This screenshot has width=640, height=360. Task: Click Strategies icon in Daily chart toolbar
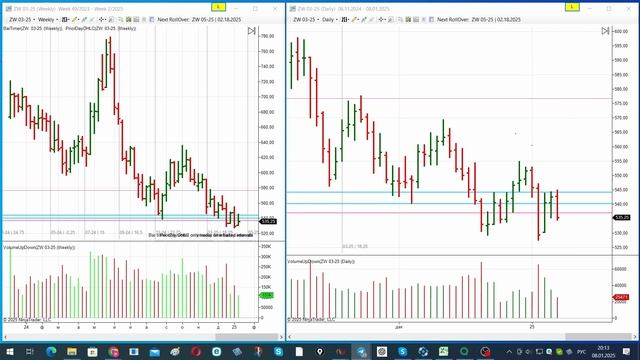[423, 19]
